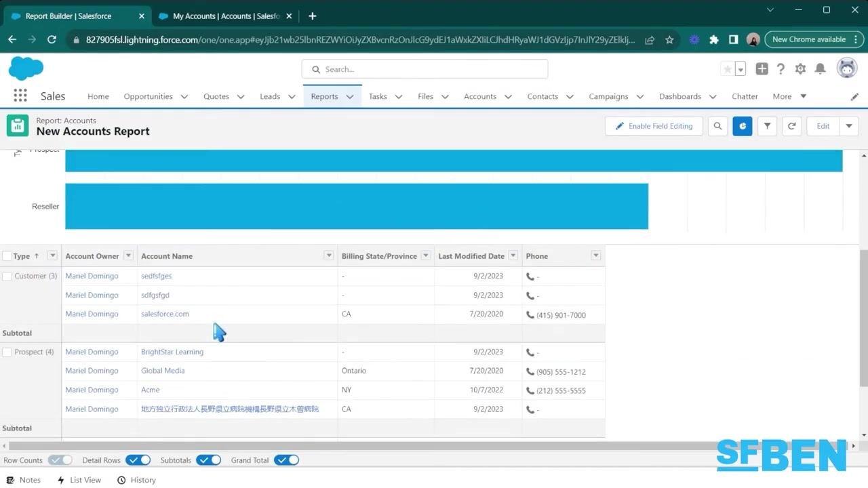Click the report Edit button
The image size is (868, 488).
[823, 126]
